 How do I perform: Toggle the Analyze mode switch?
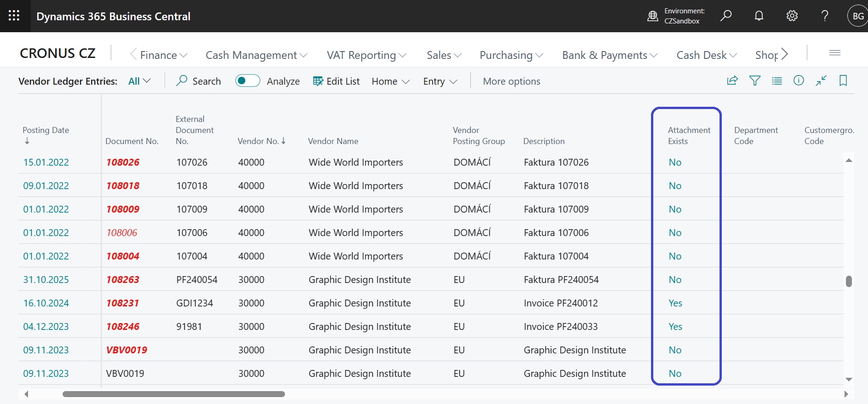point(247,81)
